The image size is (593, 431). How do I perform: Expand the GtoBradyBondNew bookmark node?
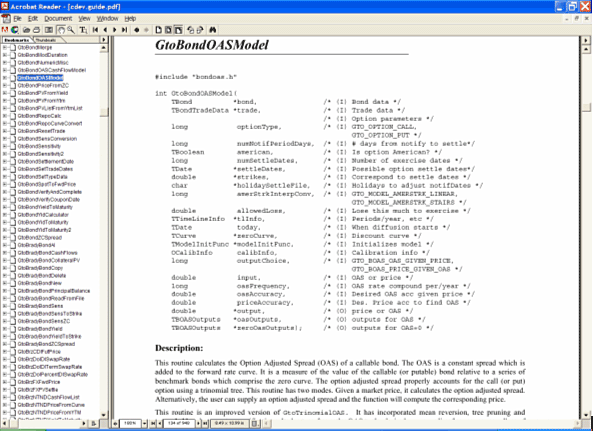(5, 283)
